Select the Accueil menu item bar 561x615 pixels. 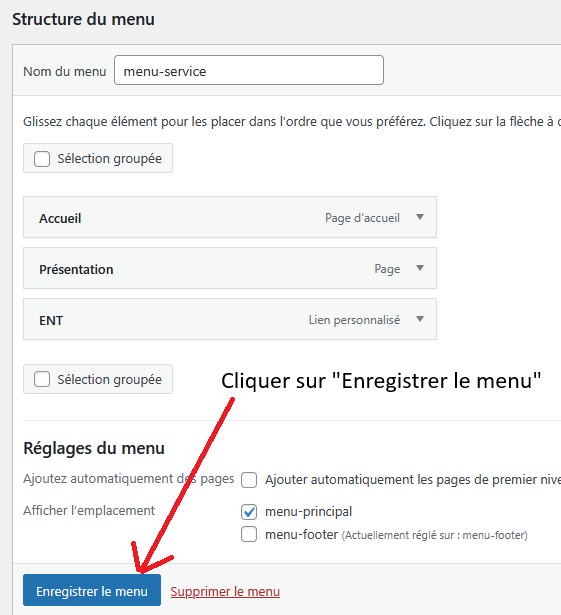(230, 217)
